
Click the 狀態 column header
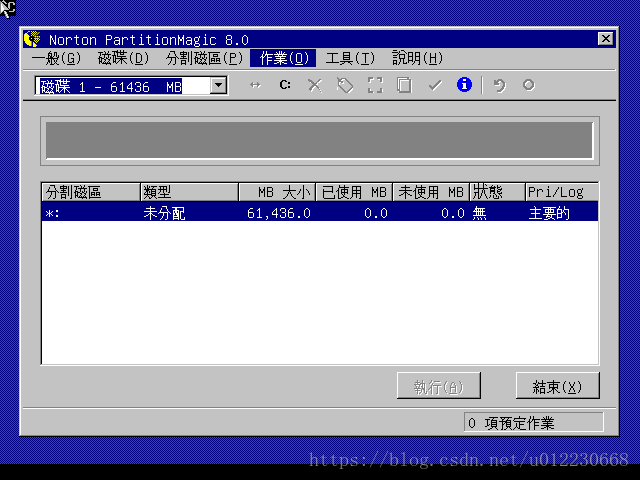coord(498,192)
